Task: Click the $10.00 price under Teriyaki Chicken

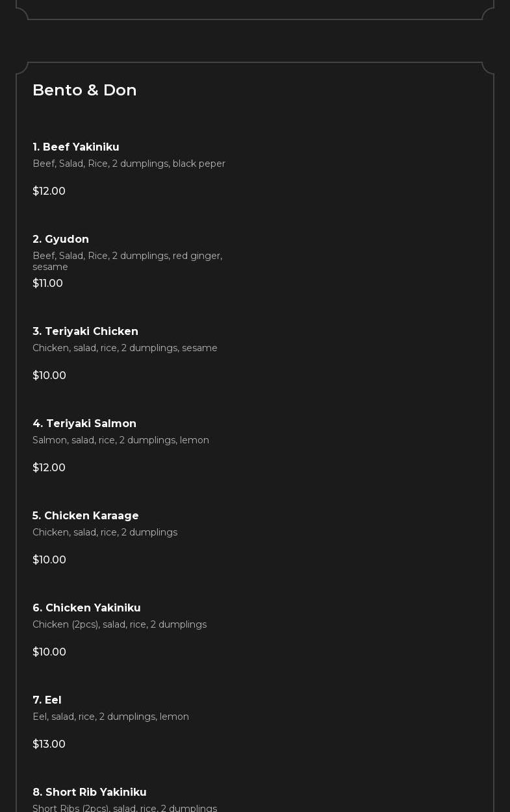Action: [x=49, y=376]
